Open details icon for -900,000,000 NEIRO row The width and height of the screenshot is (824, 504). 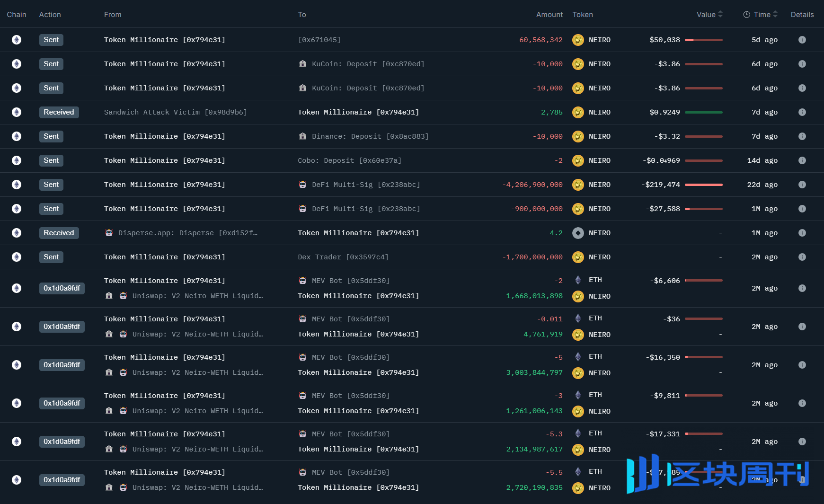pos(802,209)
